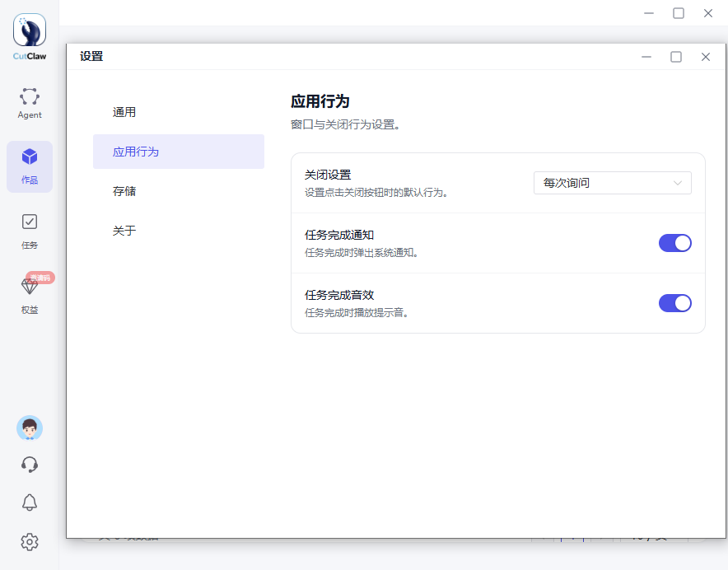Maximize the main CutClaw window
728x570 pixels.
(x=679, y=13)
